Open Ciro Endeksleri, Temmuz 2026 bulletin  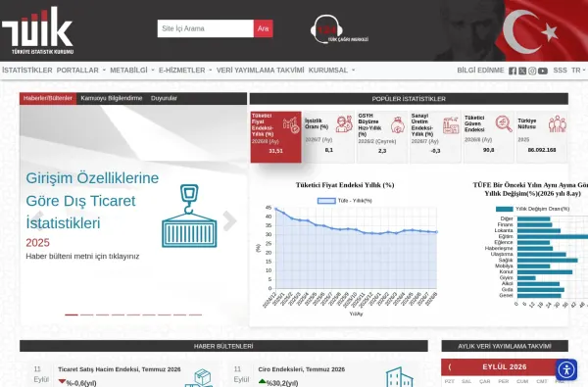(x=302, y=369)
